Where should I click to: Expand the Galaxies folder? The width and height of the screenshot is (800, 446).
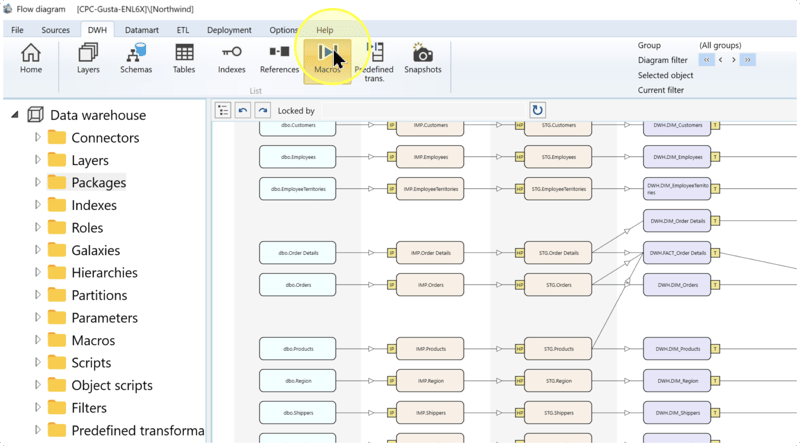click(37, 250)
